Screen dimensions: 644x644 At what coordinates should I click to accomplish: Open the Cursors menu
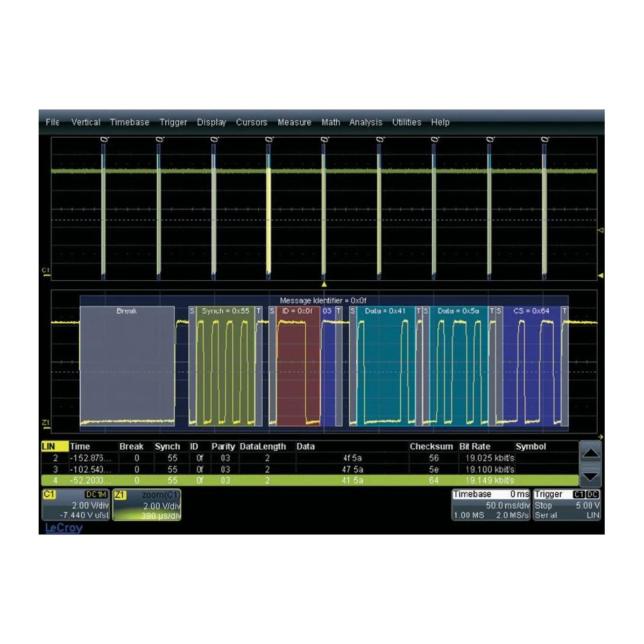252,122
